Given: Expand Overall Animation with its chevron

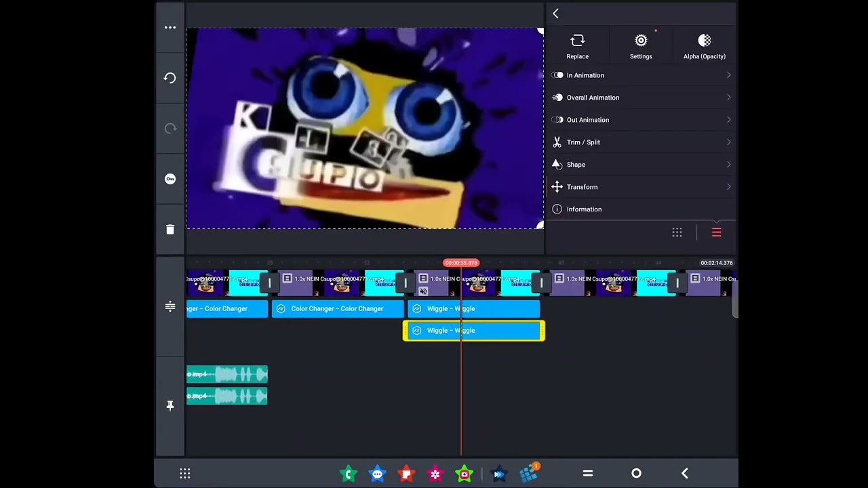Looking at the screenshot, I should coord(729,98).
